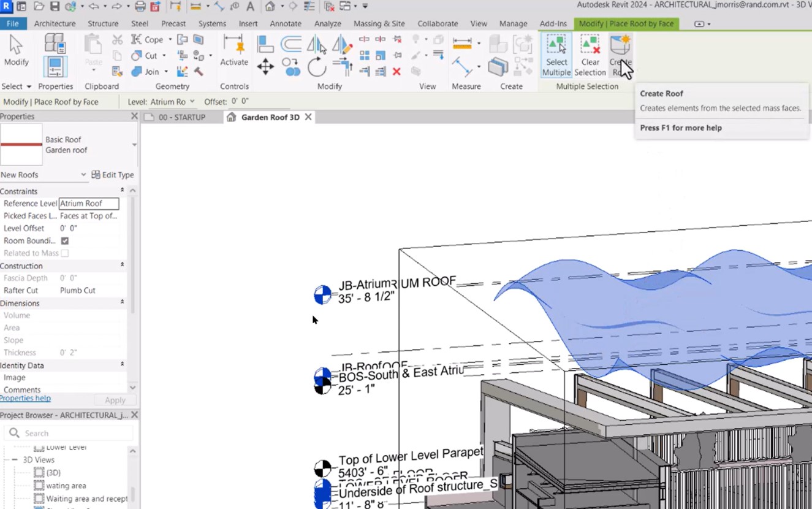Viewport: 812px width, 509px height.
Task: Open the Massing & Site ribbon tab
Action: [x=379, y=23]
